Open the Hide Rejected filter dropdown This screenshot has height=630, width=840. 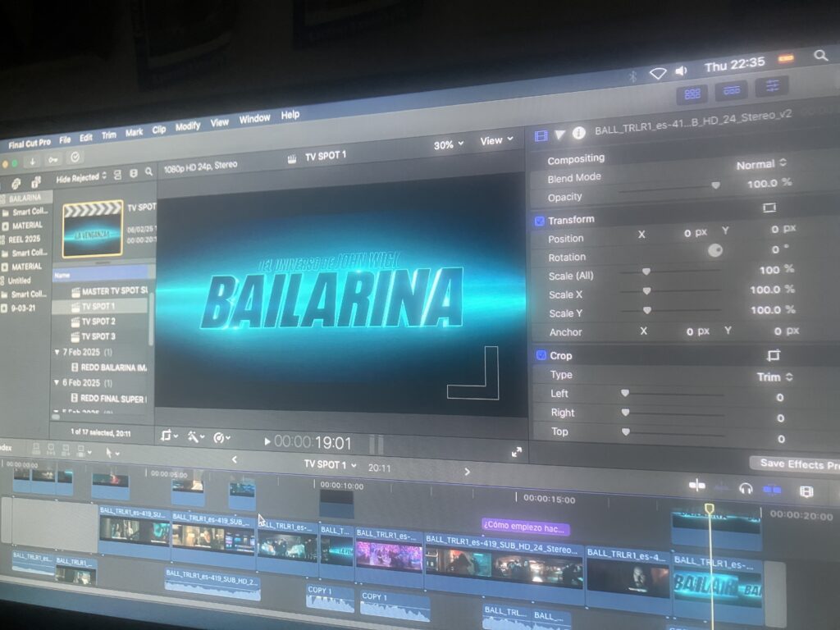coord(81,177)
